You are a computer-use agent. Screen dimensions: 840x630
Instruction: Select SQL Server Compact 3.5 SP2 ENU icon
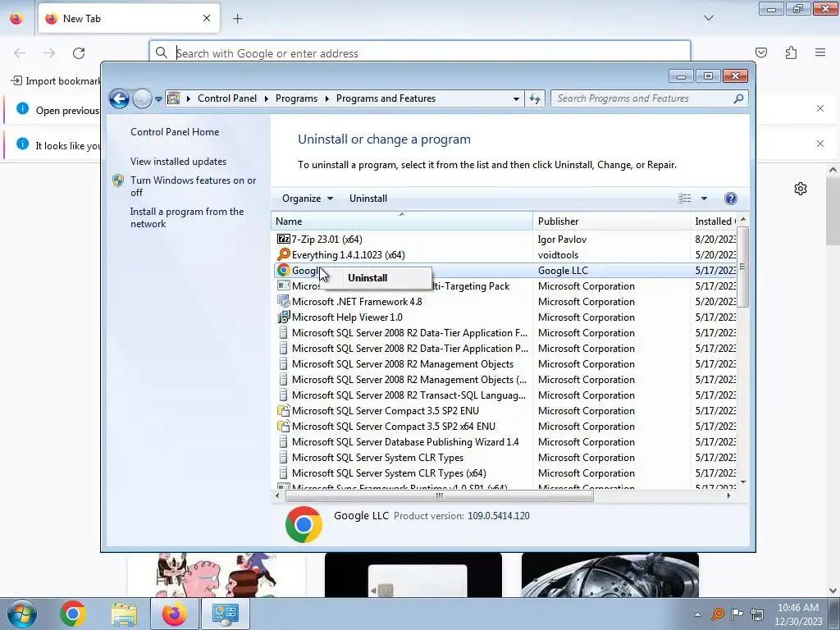point(283,411)
